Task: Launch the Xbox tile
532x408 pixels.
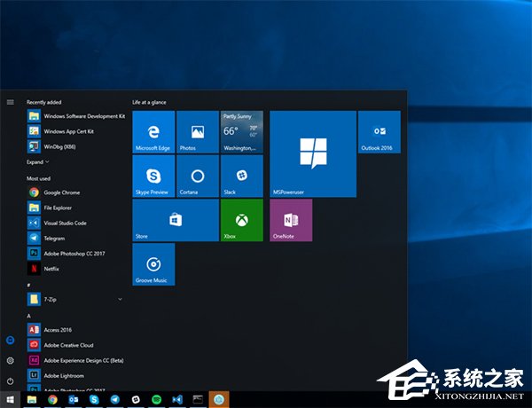Action: [x=241, y=220]
